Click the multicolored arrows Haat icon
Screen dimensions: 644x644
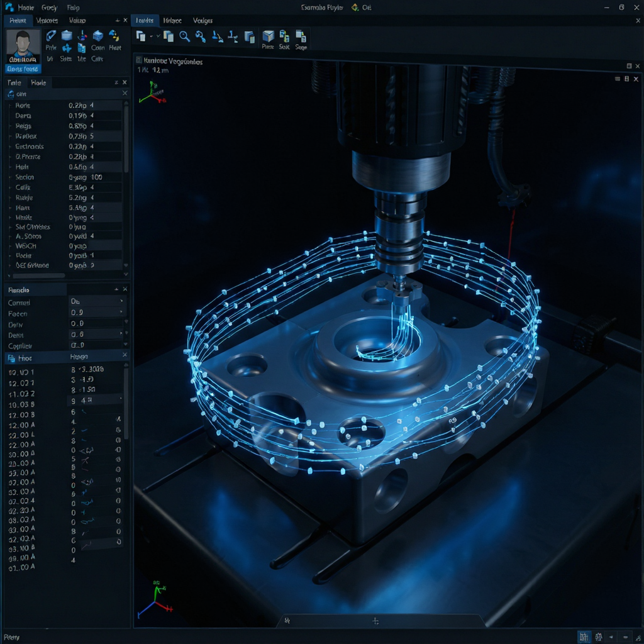(x=114, y=36)
